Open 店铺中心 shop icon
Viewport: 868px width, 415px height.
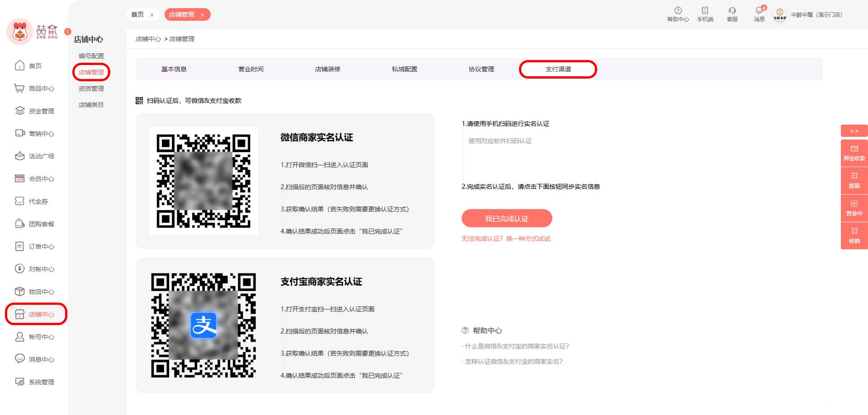[19, 314]
